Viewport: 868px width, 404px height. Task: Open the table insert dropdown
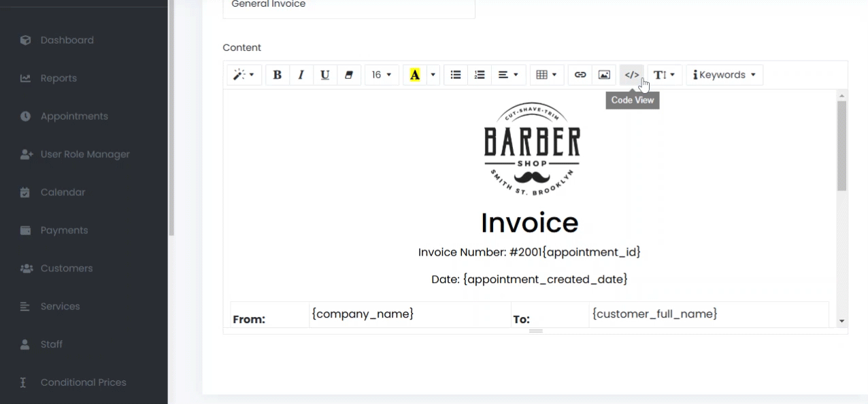[x=546, y=75]
